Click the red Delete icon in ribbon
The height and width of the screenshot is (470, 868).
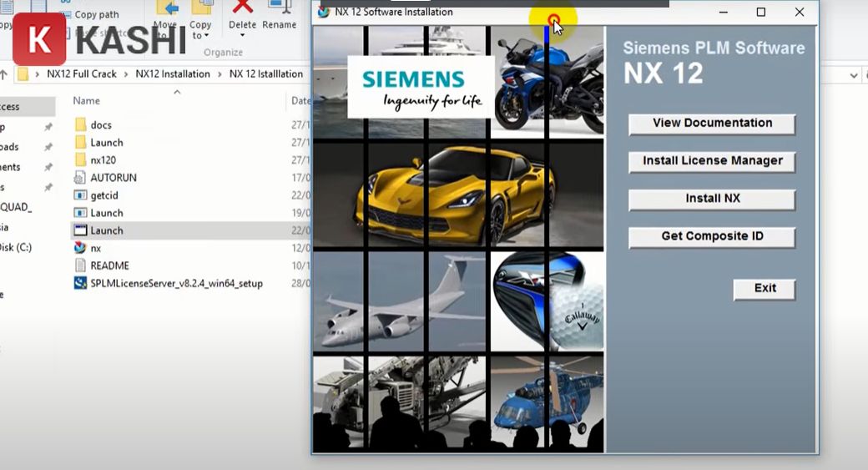pos(242,8)
